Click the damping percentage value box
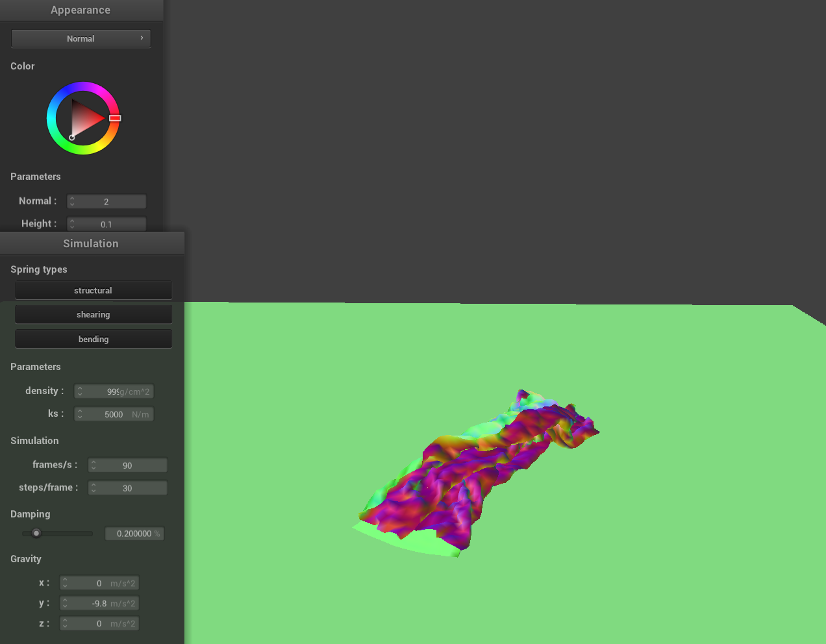 pyautogui.click(x=134, y=534)
